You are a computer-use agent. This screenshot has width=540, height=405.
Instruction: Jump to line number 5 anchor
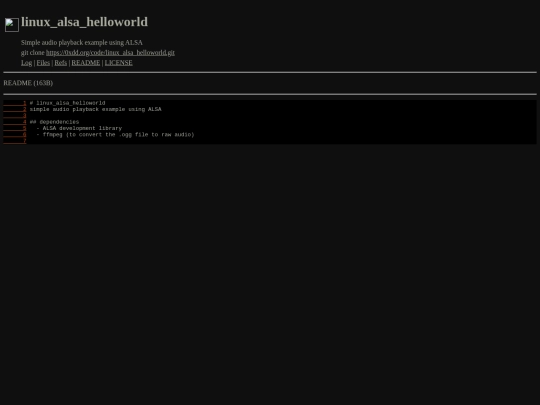tap(15, 128)
